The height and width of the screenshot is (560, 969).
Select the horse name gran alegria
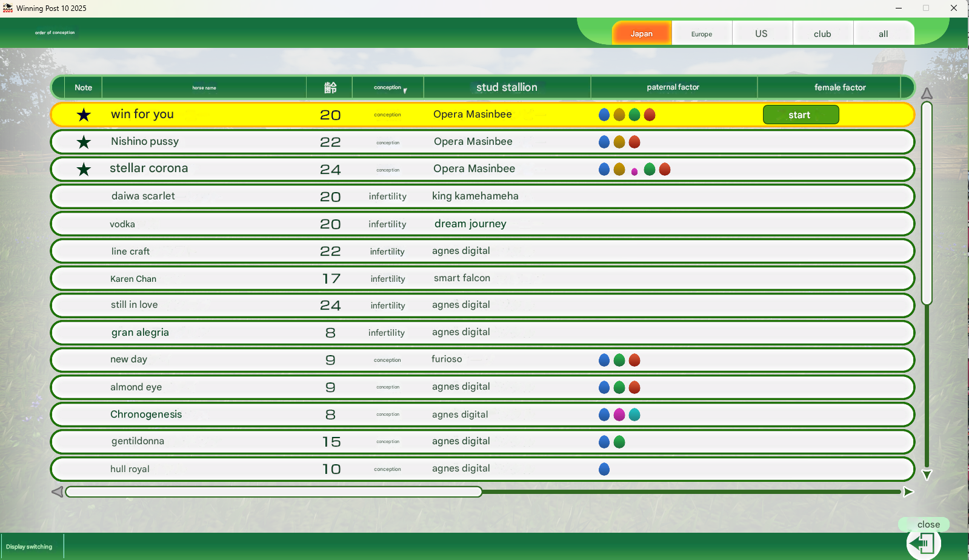click(x=140, y=332)
